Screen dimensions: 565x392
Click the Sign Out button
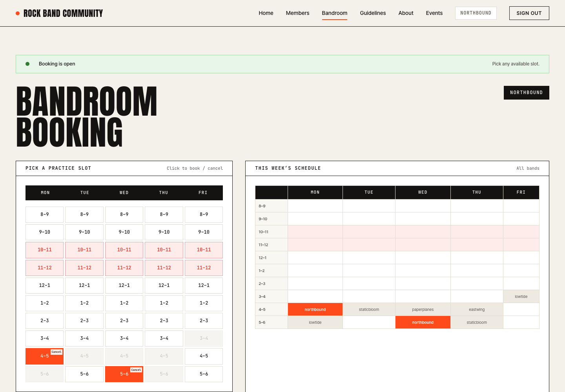[x=529, y=13]
